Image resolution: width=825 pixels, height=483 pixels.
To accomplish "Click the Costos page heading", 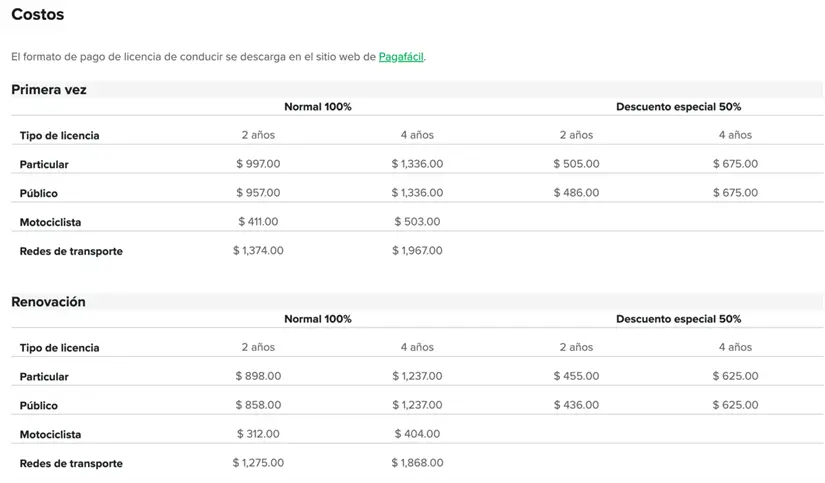I will coord(38,15).
